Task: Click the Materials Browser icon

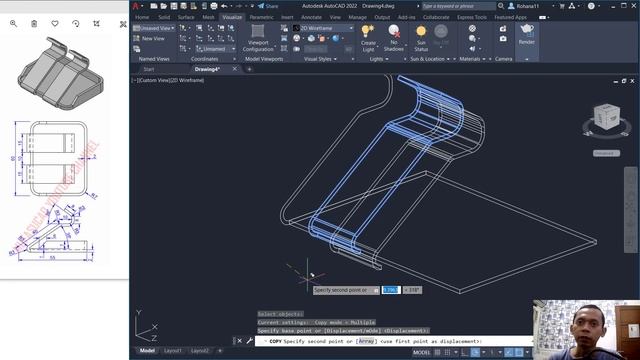Action: (x=472, y=28)
